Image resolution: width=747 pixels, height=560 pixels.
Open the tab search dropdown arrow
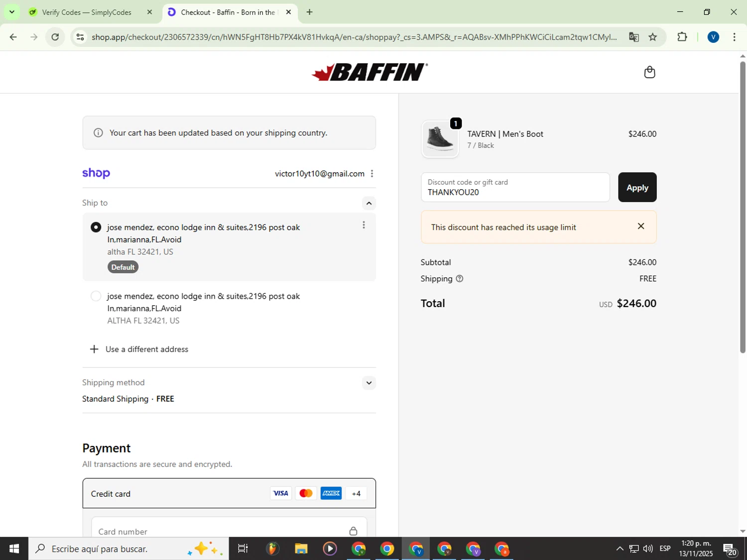[12, 12]
